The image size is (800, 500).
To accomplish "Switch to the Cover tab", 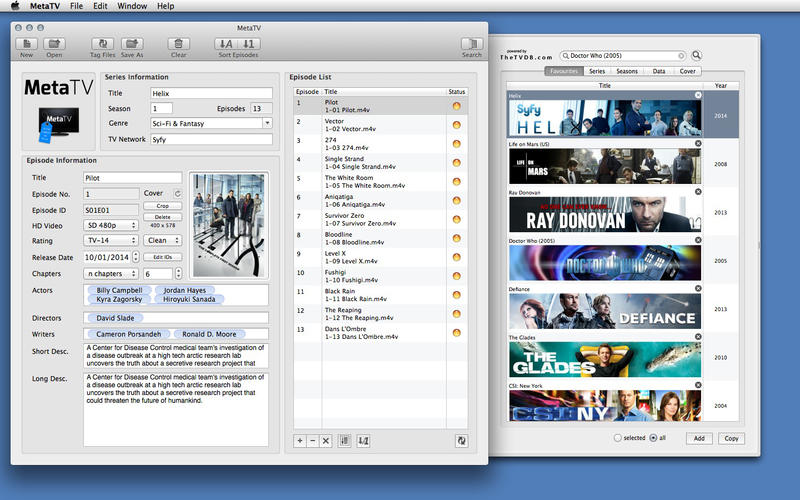I will pos(687,71).
